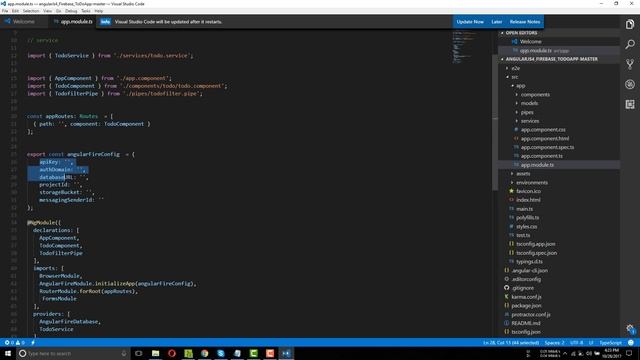Open Task View on the taskbar
This screenshot has height=360, width=640.
click(139, 353)
